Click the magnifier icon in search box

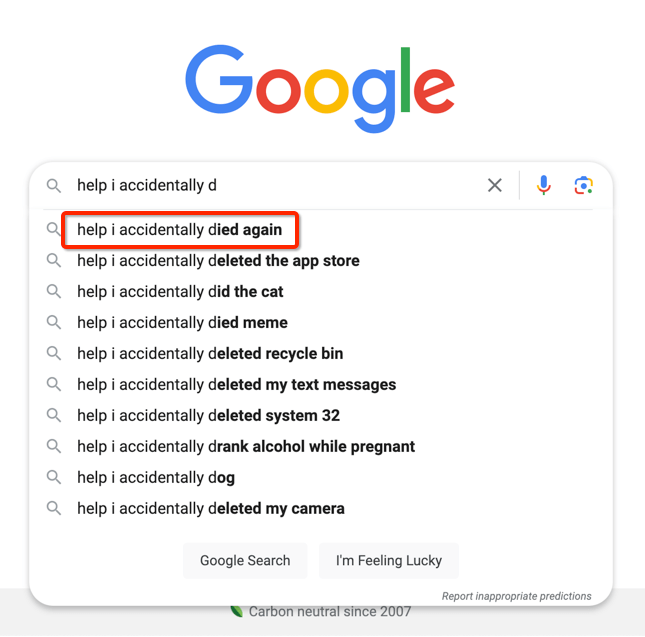(x=53, y=185)
